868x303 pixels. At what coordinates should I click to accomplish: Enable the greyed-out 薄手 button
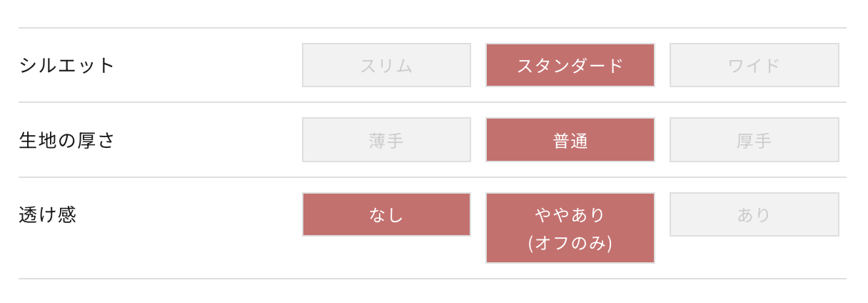pyautogui.click(x=386, y=140)
